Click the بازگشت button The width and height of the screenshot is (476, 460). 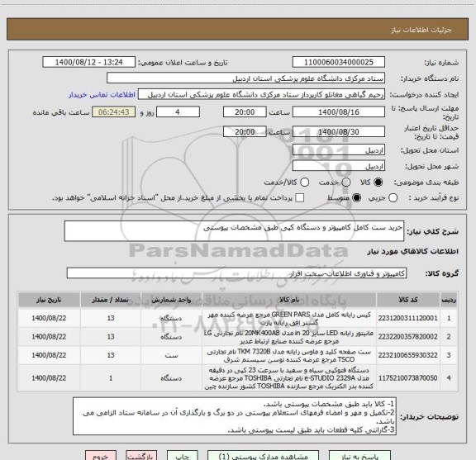coord(141,456)
